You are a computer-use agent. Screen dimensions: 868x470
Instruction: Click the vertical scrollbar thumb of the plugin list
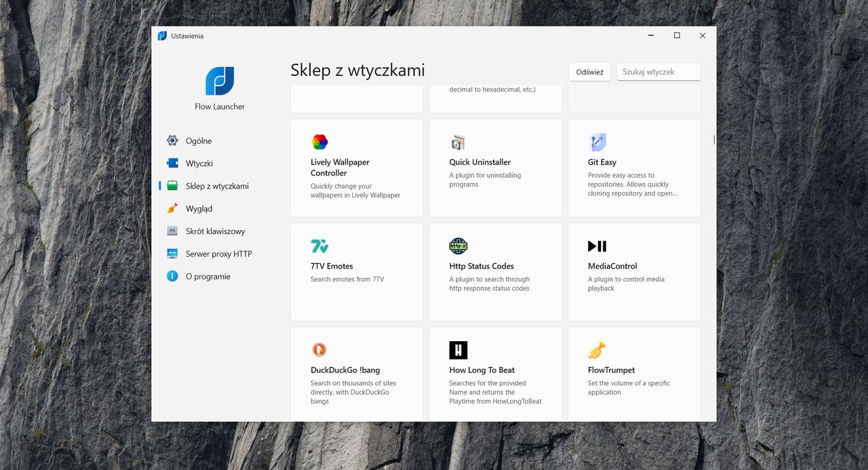pyautogui.click(x=714, y=139)
